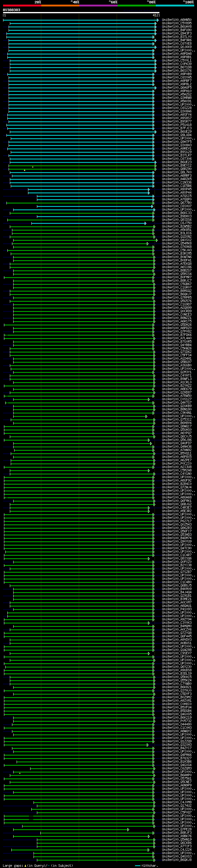
Task: Select hit label UniRef100_A9XP44
Action: tap(177, 192)
